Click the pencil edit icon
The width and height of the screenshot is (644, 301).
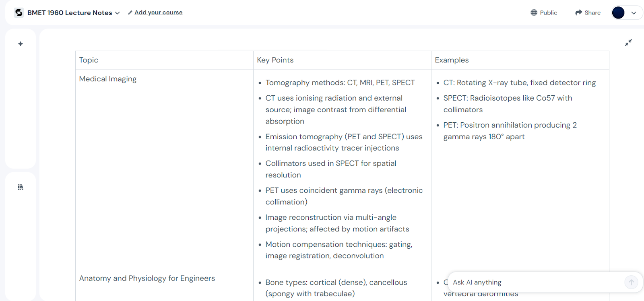pyautogui.click(x=130, y=13)
